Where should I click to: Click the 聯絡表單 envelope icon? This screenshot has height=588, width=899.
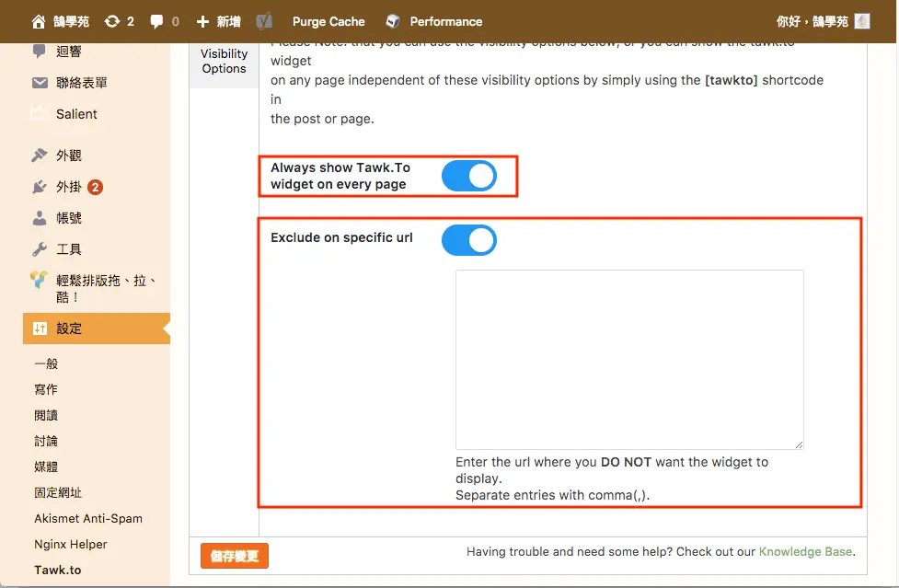(40, 83)
